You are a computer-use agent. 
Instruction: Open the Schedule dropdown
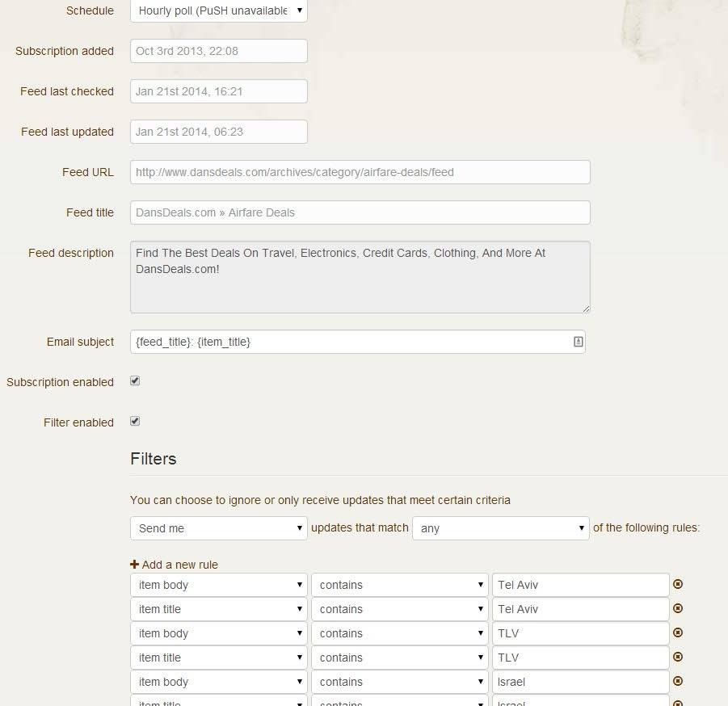click(219, 11)
